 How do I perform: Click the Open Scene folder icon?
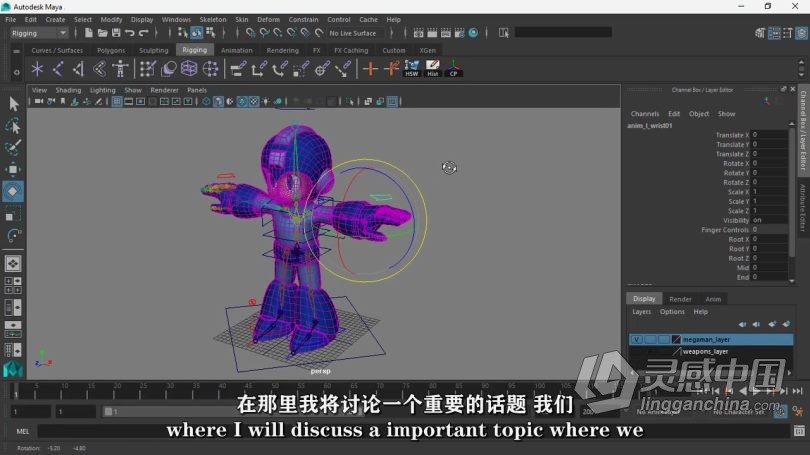[102, 33]
